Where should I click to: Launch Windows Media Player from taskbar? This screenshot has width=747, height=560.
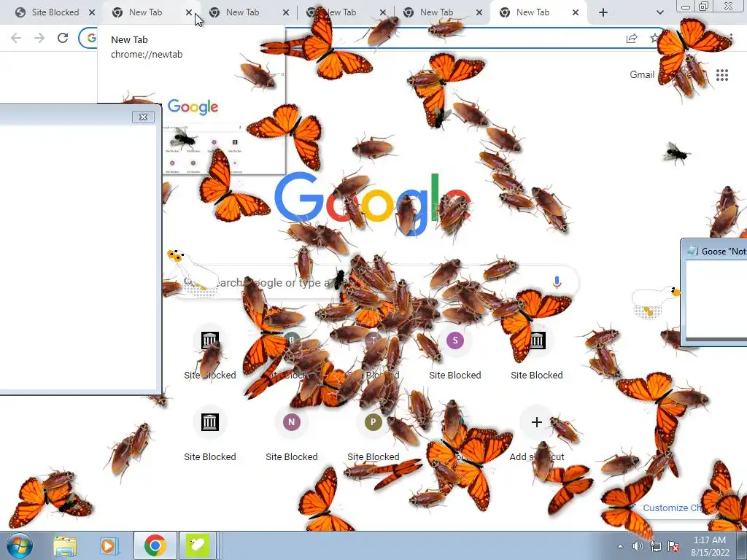pos(109,545)
